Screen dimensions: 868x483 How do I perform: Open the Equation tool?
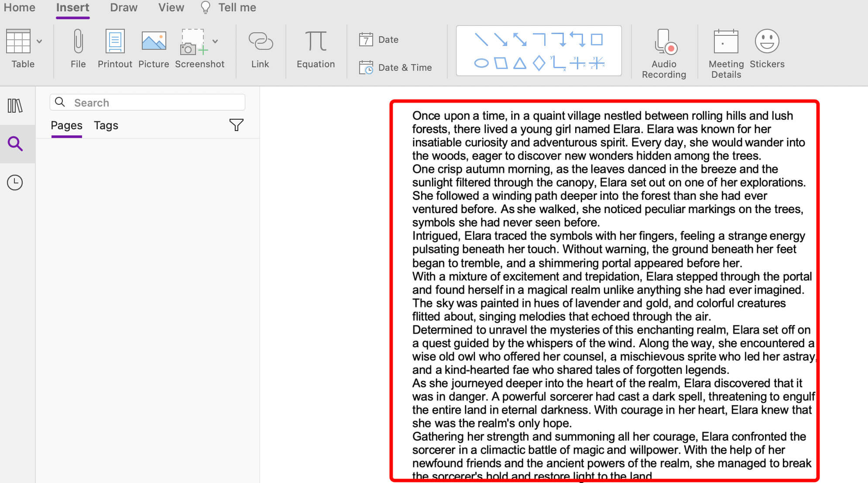tap(316, 48)
